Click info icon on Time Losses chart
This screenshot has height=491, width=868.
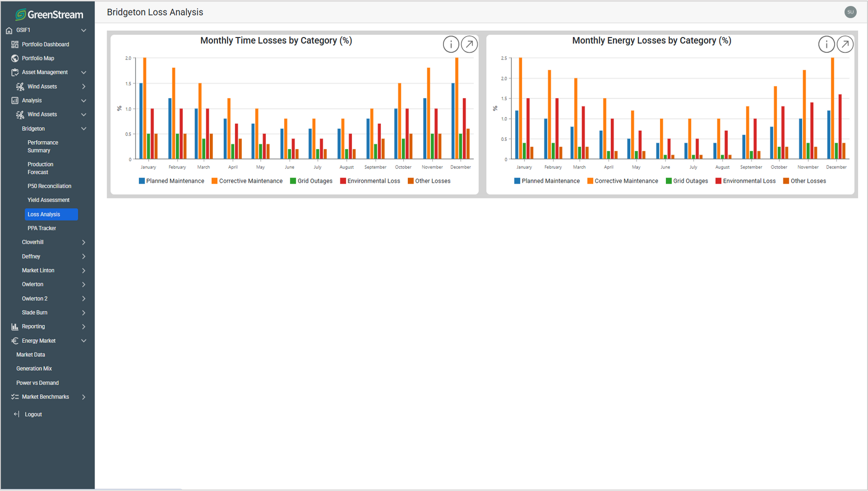click(x=451, y=44)
